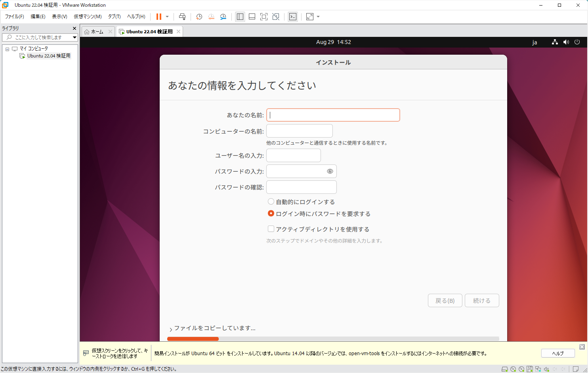Send Ctrl+Alt+Del to the virtual machine
This screenshot has height=373, width=588.
point(182,17)
